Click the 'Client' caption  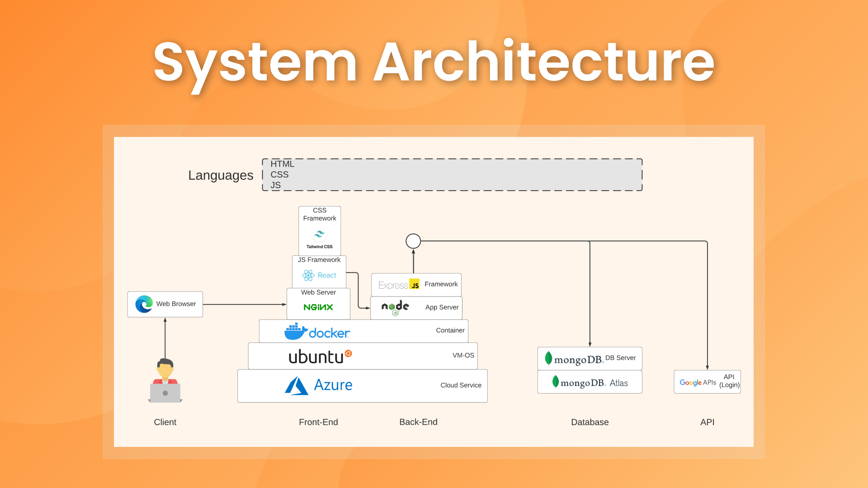[x=165, y=422]
